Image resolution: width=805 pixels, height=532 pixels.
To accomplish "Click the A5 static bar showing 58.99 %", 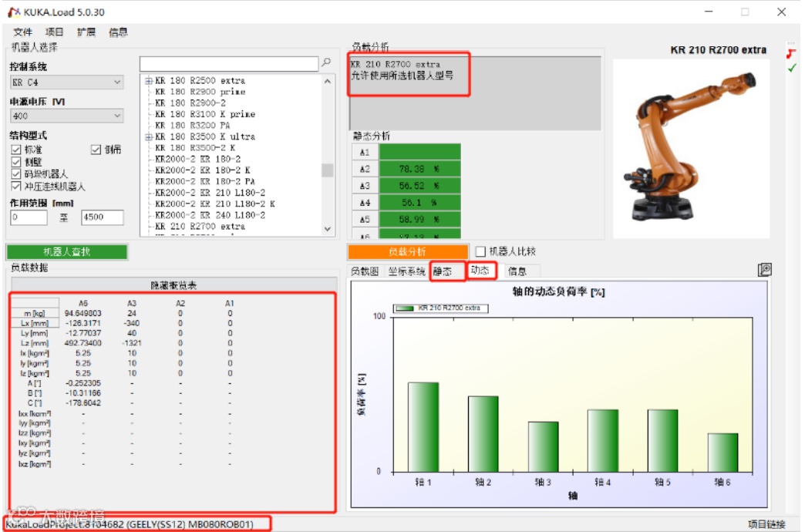I will tap(419, 219).
